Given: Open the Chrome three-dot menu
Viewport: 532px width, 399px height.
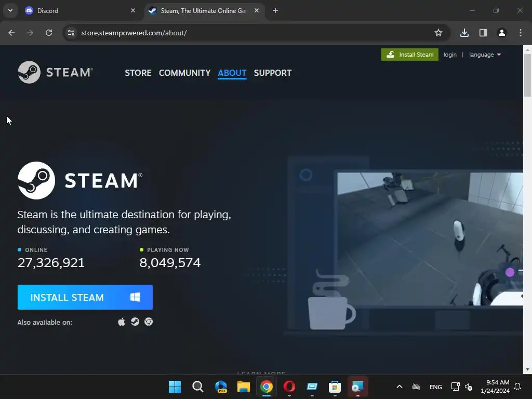Looking at the screenshot, I should 521,33.
